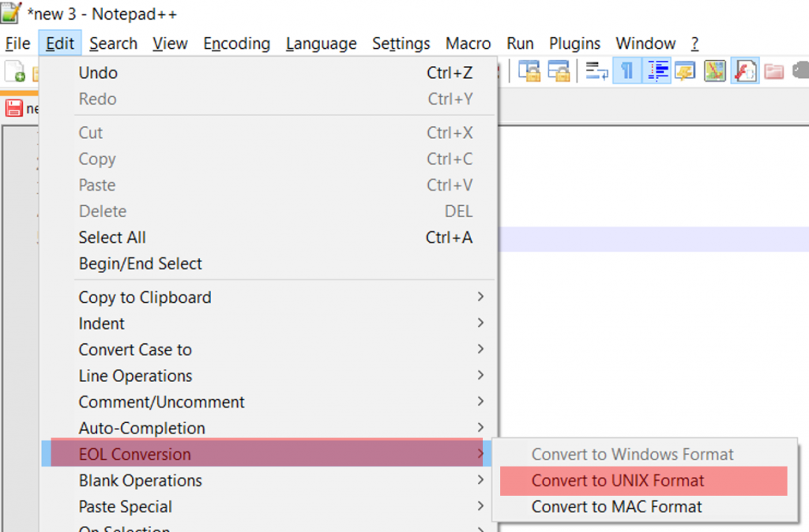Screen dimensions: 809x532
Task: Open the Encoding menu
Action: tap(237, 43)
